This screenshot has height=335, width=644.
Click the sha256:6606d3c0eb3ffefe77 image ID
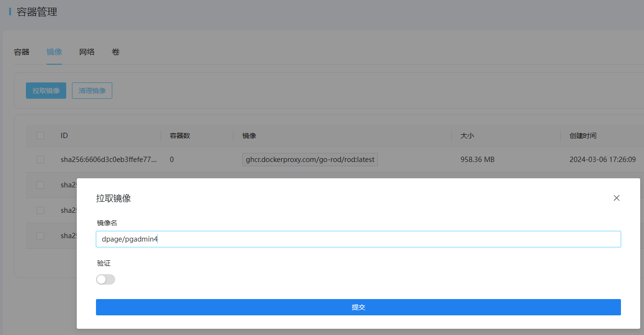click(108, 160)
